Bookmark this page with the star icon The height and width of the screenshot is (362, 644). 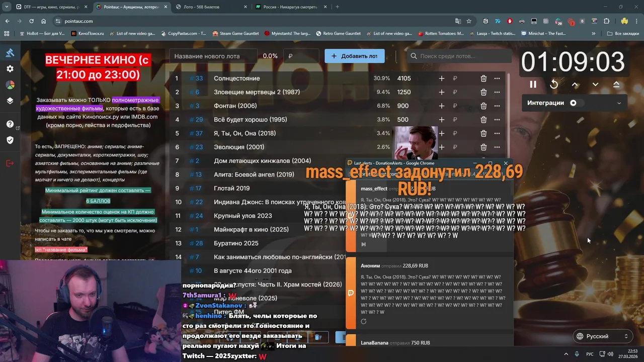pyautogui.click(x=469, y=21)
